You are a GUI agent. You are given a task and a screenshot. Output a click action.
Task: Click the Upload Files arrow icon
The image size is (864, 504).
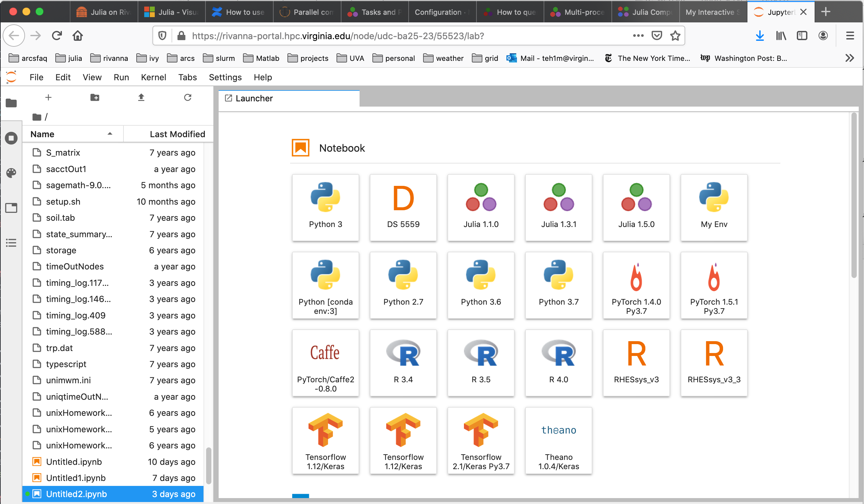[x=141, y=98]
